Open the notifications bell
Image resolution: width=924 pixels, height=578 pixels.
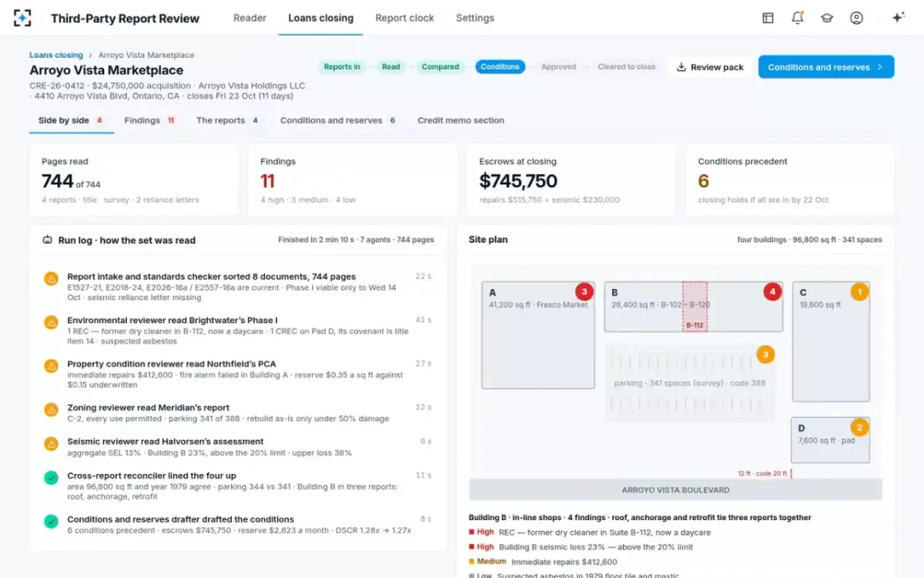click(797, 18)
